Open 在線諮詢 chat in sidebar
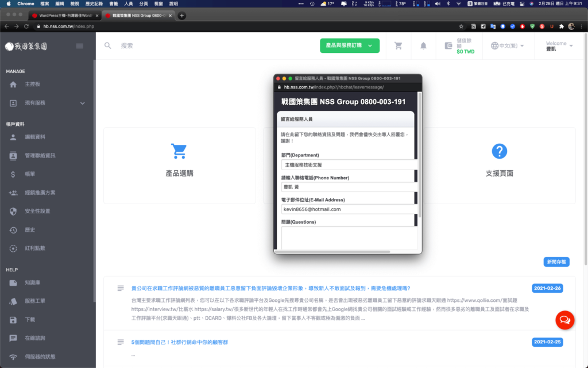The width and height of the screenshot is (588, 368). (x=35, y=338)
